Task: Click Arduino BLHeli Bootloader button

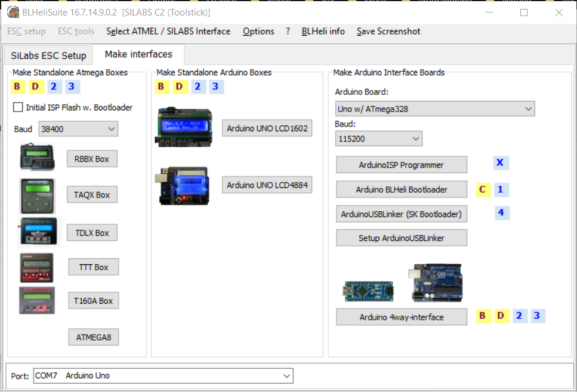Action: pyautogui.click(x=402, y=190)
